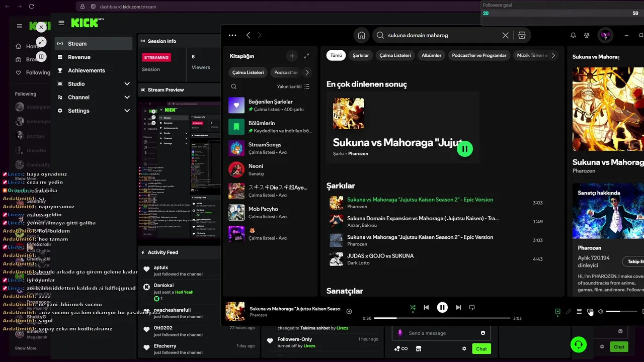The image size is (644, 362).
Task: Open emoji picker in Send a message box
Action: point(483,333)
